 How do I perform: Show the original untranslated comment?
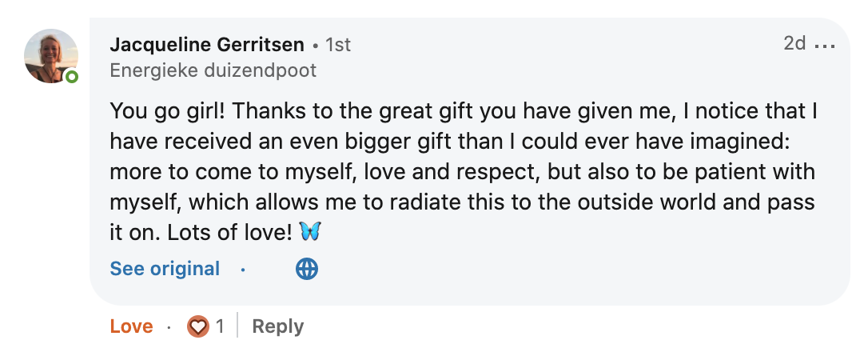(x=165, y=269)
